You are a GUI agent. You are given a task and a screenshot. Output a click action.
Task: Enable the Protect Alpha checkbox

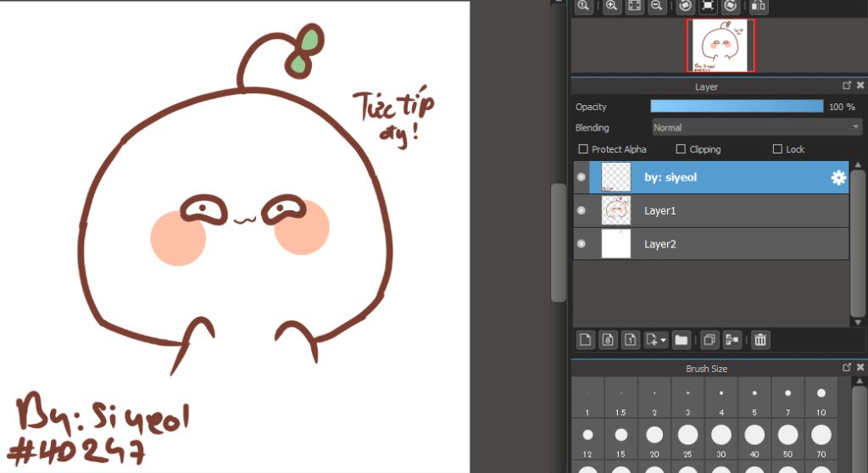[583, 149]
